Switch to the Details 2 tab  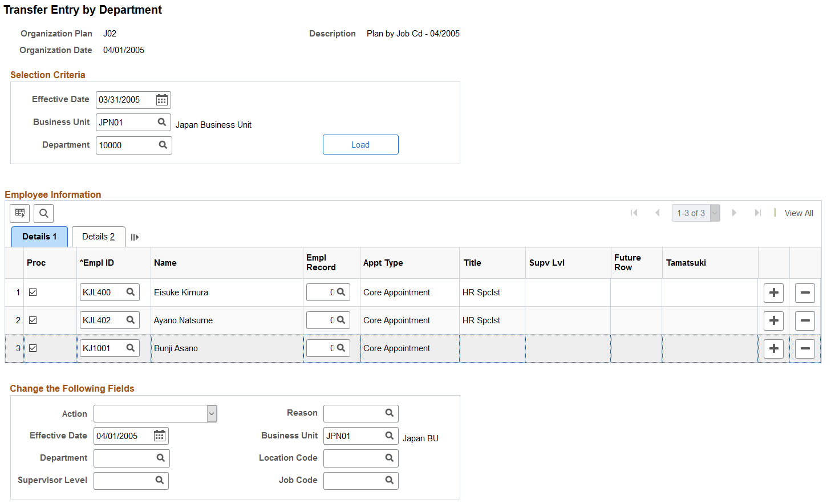pos(98,237)
